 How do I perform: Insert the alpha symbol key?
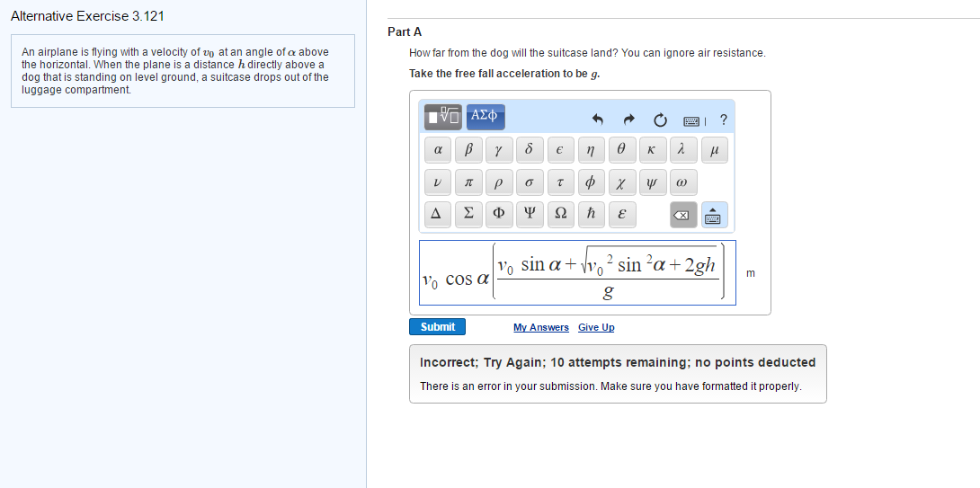point(438,151)
